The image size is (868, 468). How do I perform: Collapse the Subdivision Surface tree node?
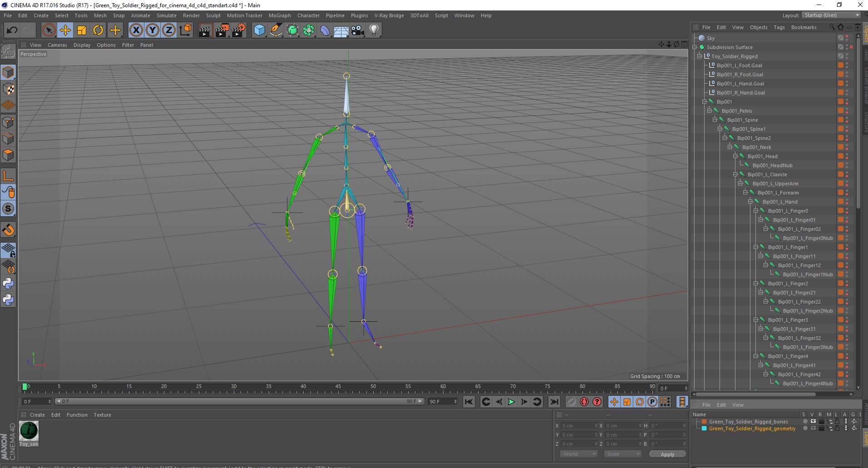pyautogui.click(x=695, y=47)
